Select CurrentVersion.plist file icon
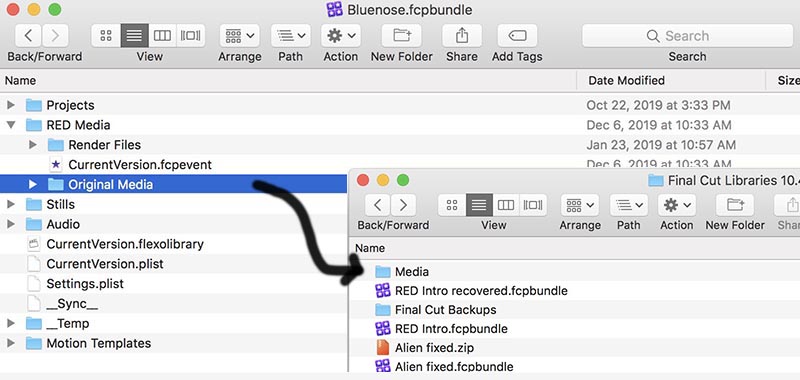 (x=34, y=264)
